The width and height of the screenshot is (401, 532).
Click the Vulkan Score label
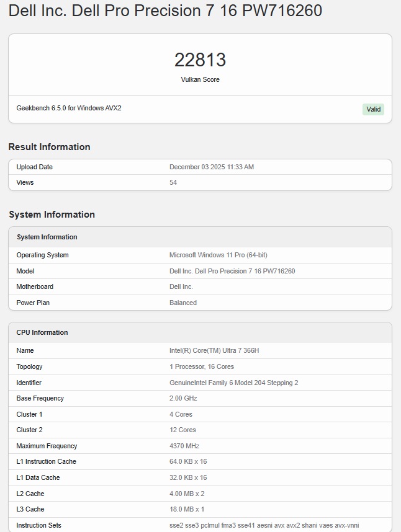pos(200,79)
